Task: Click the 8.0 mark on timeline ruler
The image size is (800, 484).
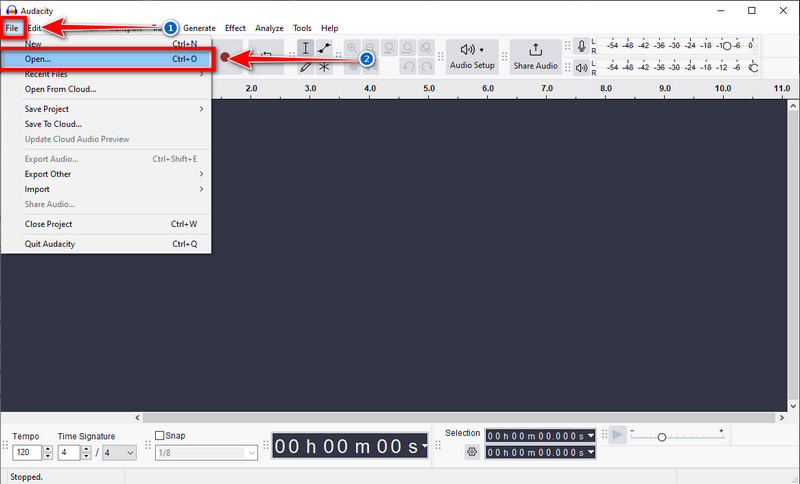Action: coord(606,88)
